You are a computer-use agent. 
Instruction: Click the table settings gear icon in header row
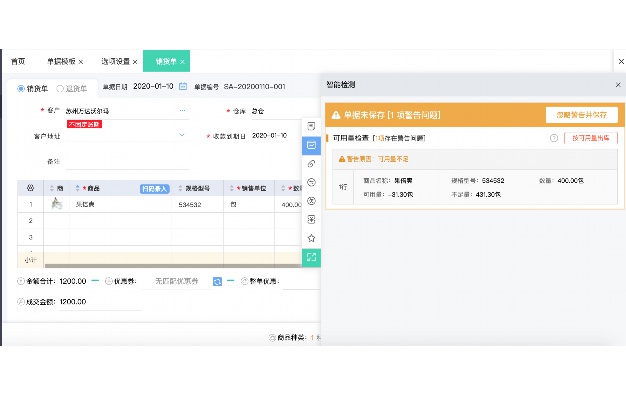(30, 188)
